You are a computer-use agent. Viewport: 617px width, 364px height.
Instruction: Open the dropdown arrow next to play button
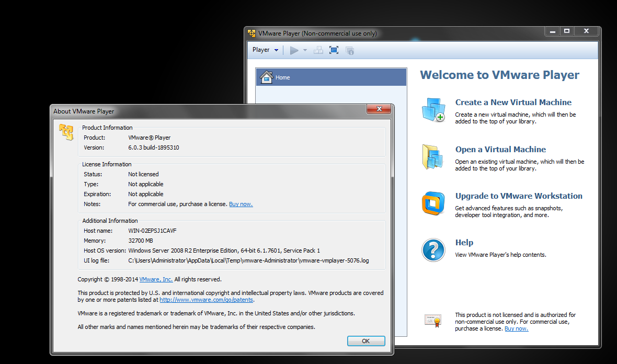pyautogui.click(x=305, y=50)
